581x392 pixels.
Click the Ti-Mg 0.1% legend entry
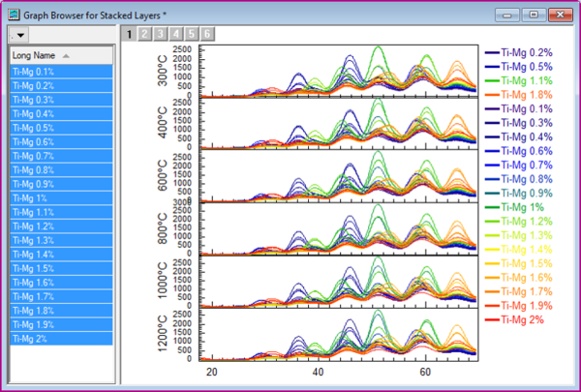click(x=519, y=109)
